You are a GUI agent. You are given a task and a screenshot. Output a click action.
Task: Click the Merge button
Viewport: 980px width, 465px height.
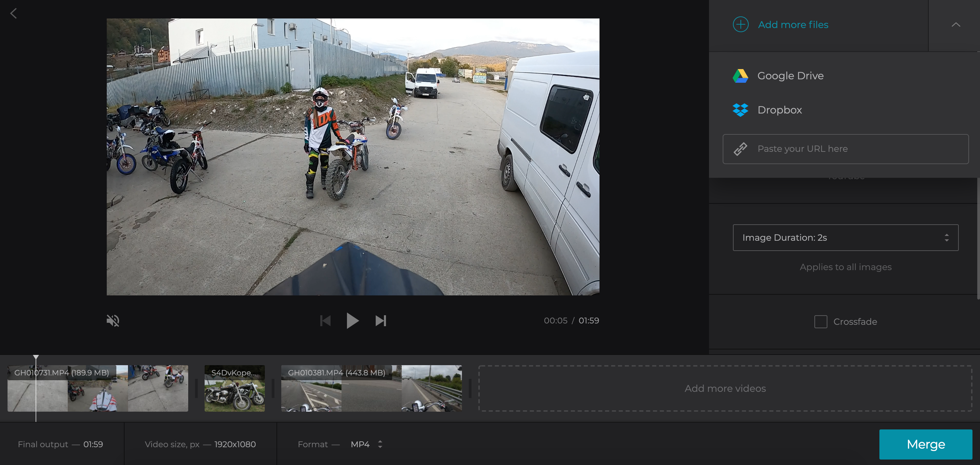click(926, 444)
